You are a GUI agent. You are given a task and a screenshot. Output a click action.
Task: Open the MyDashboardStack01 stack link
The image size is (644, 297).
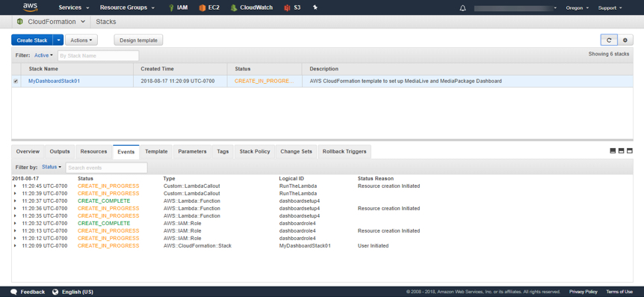click(54, 82)
